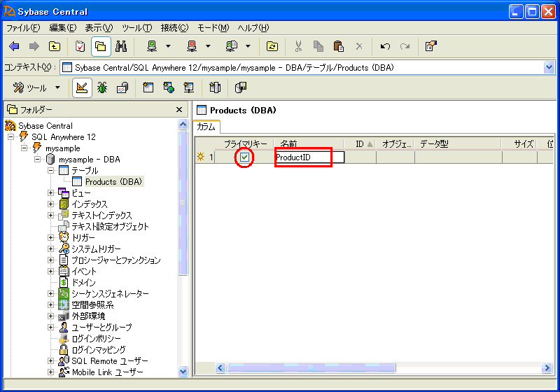This screenshot has width=560, height=392.
Task: Click the Back arrow toolbar icon
Action: (14, 47)
